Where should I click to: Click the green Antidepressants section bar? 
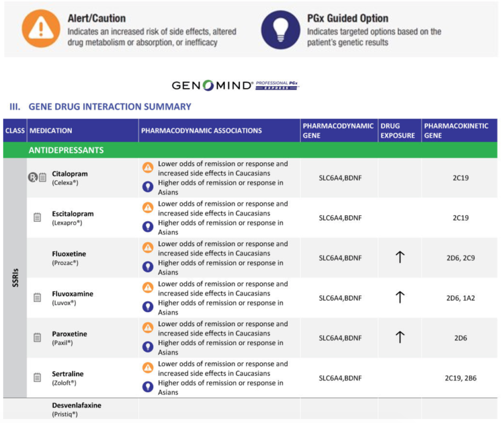[x=250, y=150]
